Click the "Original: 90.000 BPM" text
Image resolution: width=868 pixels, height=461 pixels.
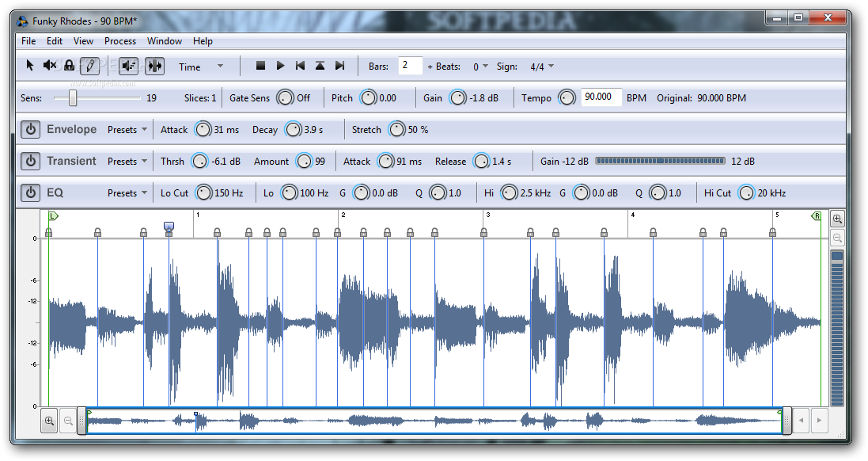pos(701,98)
